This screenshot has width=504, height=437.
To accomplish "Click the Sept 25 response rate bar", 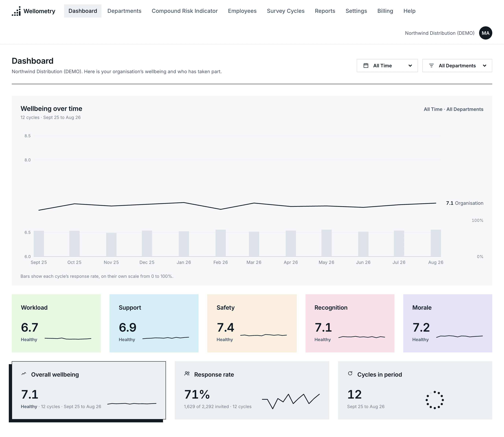I will point(39,243).
